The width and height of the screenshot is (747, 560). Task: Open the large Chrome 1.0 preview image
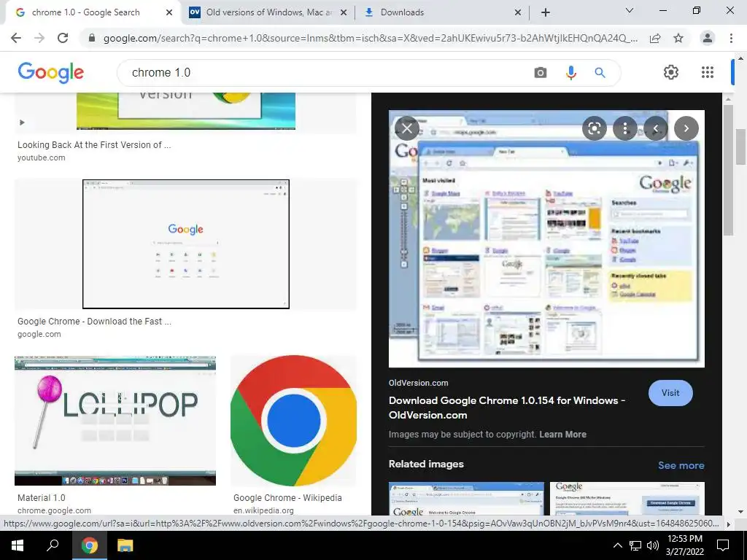(x=546, y=238)
